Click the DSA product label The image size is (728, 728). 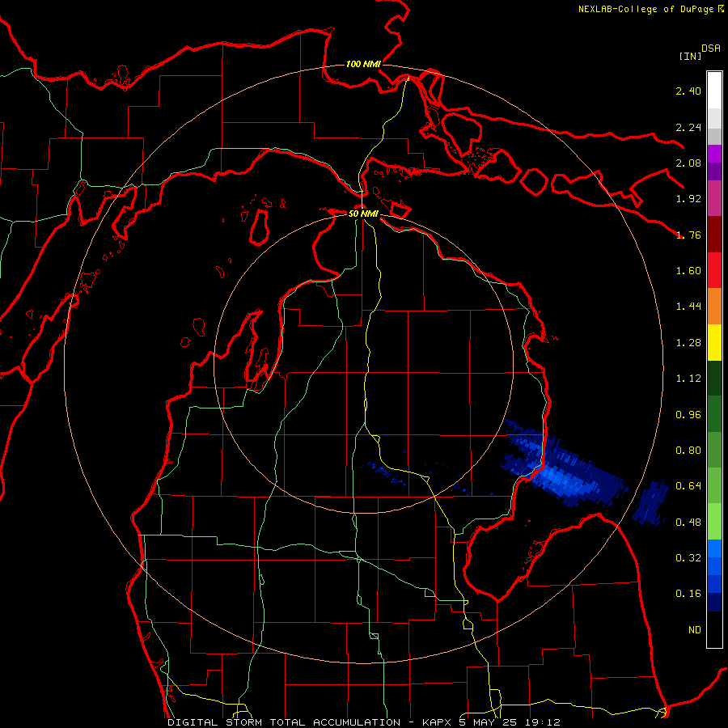click(x=711, y=49)
